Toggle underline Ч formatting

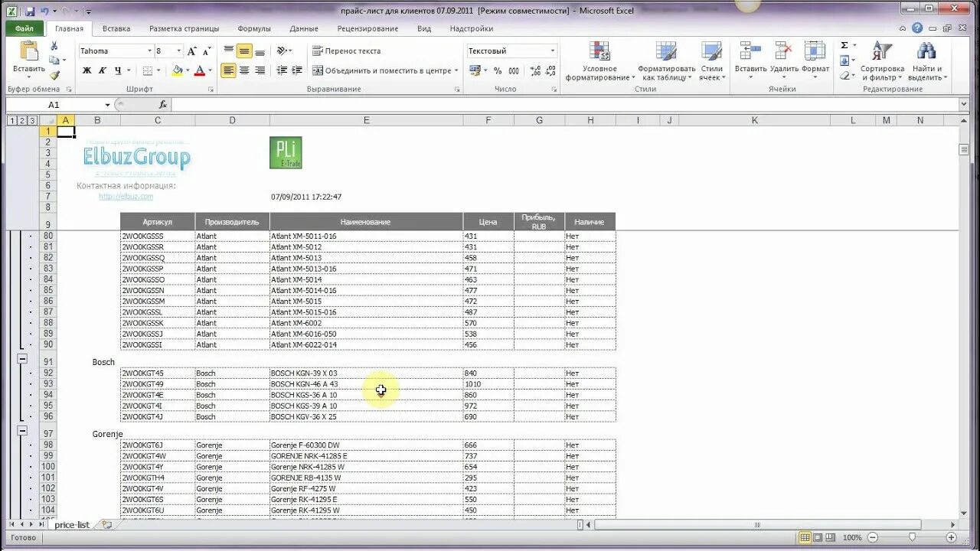pyautogui.click(x=117, y=70)
